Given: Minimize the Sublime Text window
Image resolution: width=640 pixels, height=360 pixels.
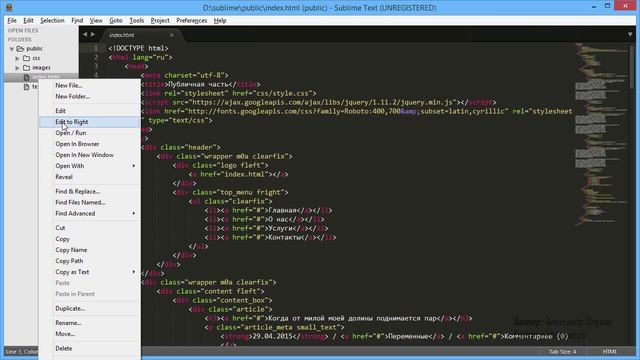Looking at the screenshot, I should (594, 6).
